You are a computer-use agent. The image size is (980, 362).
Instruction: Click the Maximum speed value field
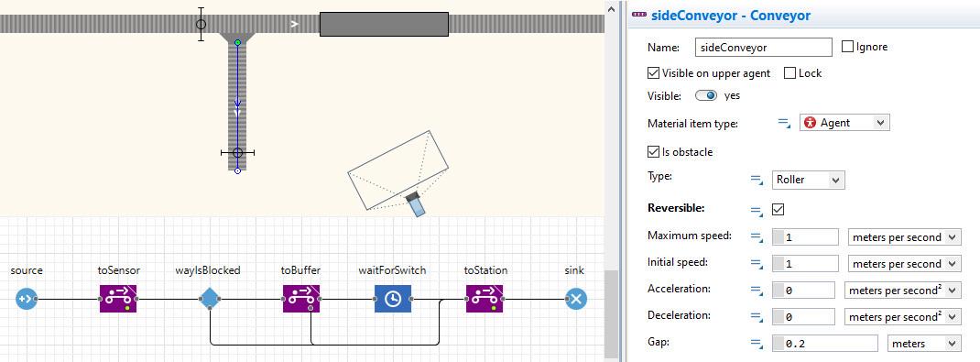click(x=806, y=237)
